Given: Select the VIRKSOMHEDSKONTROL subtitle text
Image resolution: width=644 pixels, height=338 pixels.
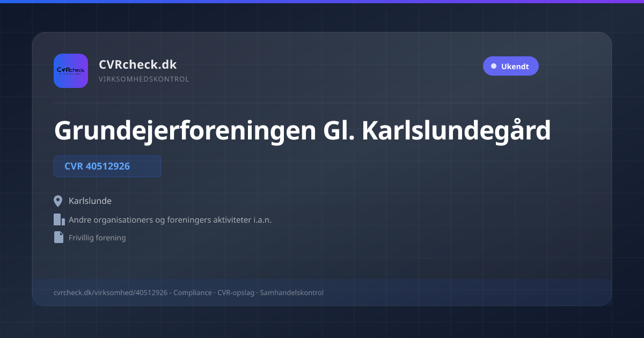Looking at the screenshot, I should (144, 79).
